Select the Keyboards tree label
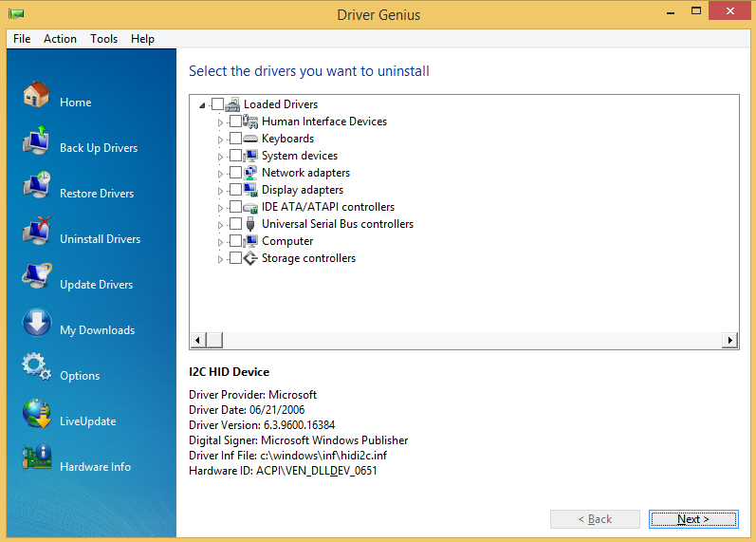 (287, 139)
